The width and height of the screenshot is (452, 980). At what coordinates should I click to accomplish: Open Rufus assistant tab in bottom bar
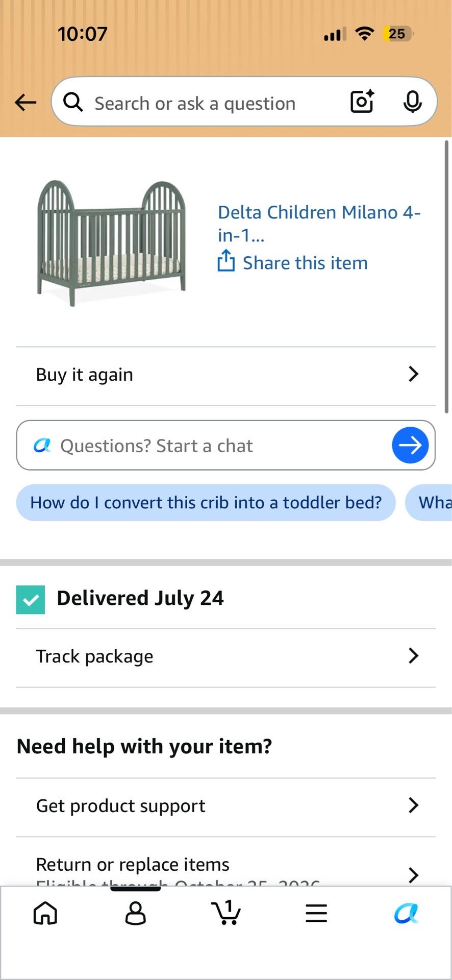[x=406, y=913]
